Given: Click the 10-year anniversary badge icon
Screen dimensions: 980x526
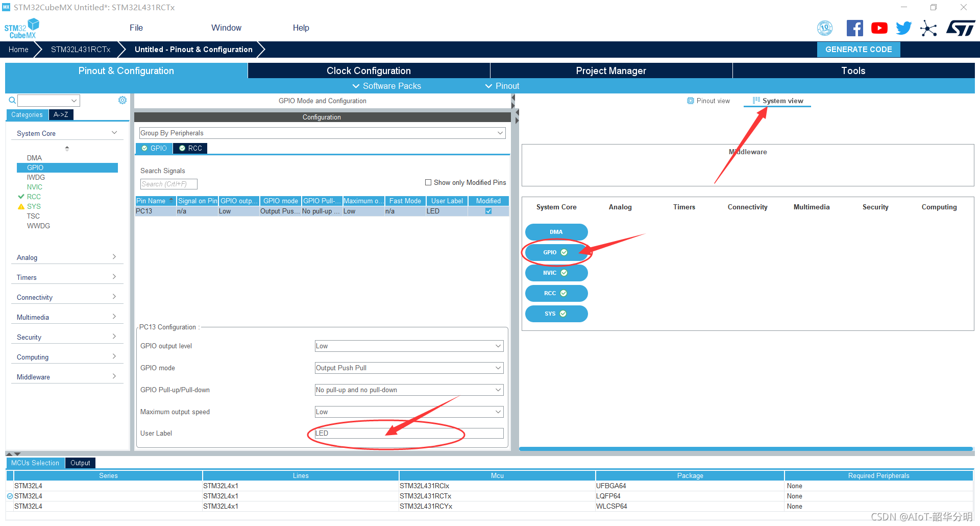Looking at the screenshot, I should coord(825,28).
